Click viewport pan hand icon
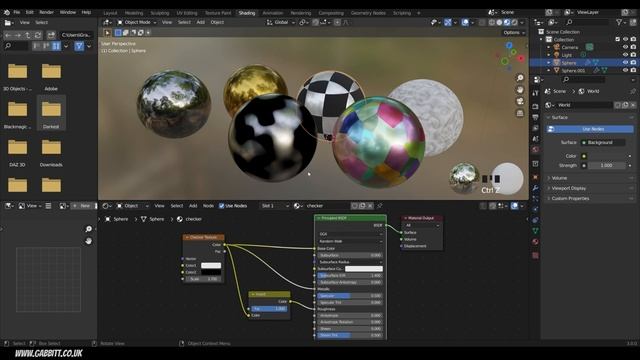Image resolution: width=640 pixels, height=360 pixels. point(520,89)
